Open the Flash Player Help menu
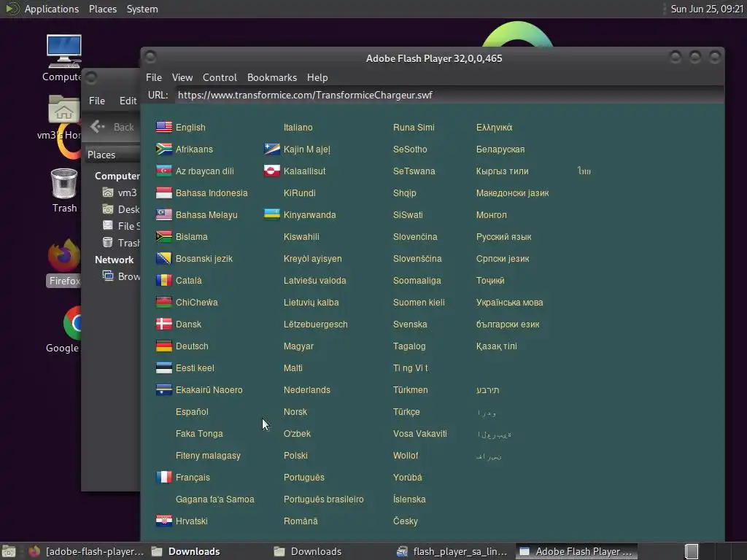This screenshot has height=560, width=747. click(x=317, y=77)
